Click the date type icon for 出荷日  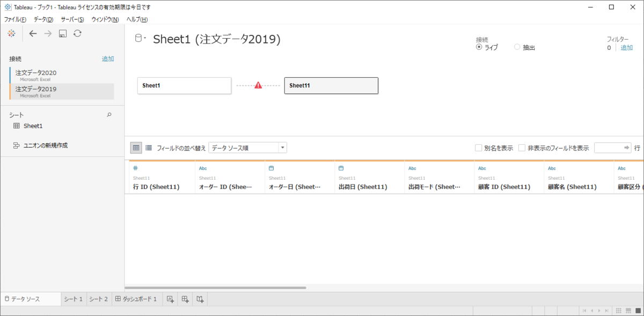pyautogui.click(x=341, y=168)
